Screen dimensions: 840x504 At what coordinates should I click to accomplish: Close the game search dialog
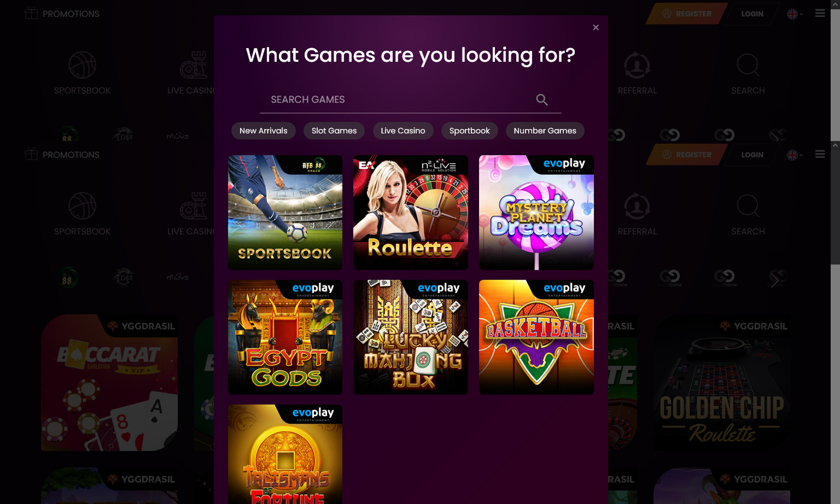[595, 27]
